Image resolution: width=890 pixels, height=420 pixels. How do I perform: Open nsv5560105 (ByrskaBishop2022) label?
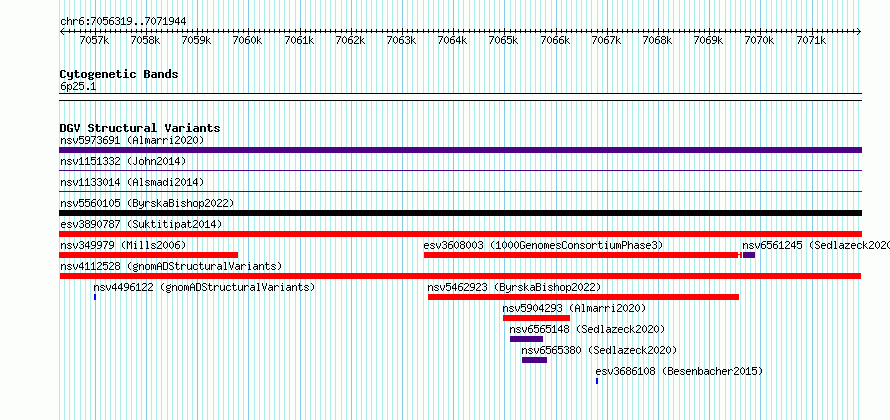click(x=147, y=203)
